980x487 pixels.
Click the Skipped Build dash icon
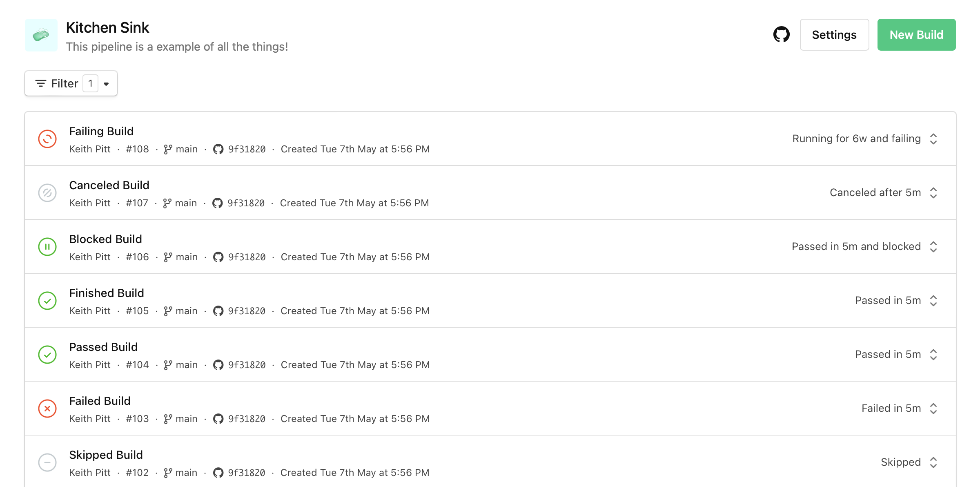tap(47, 462)
